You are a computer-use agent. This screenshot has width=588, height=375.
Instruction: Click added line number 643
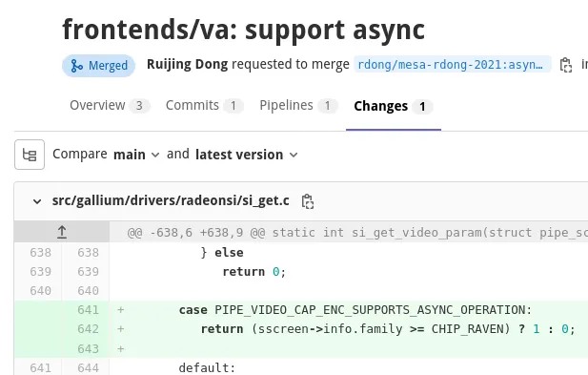(x=88, y=348)
